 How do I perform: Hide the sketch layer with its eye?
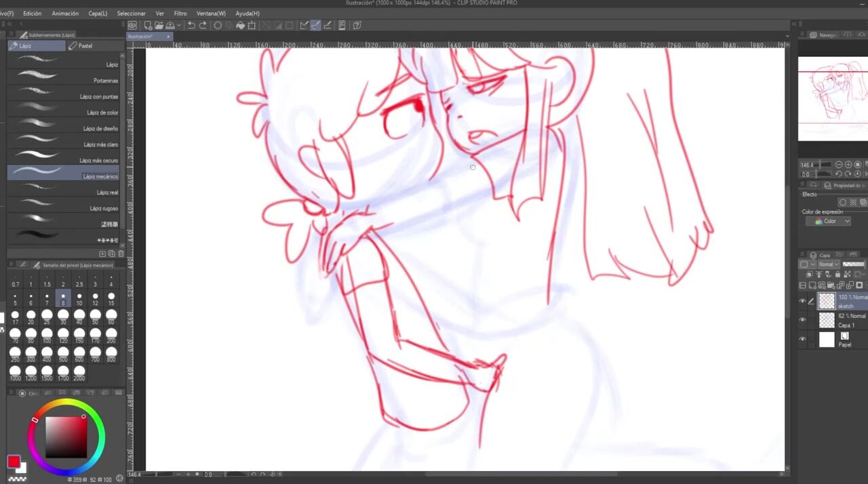click(803, 301)
